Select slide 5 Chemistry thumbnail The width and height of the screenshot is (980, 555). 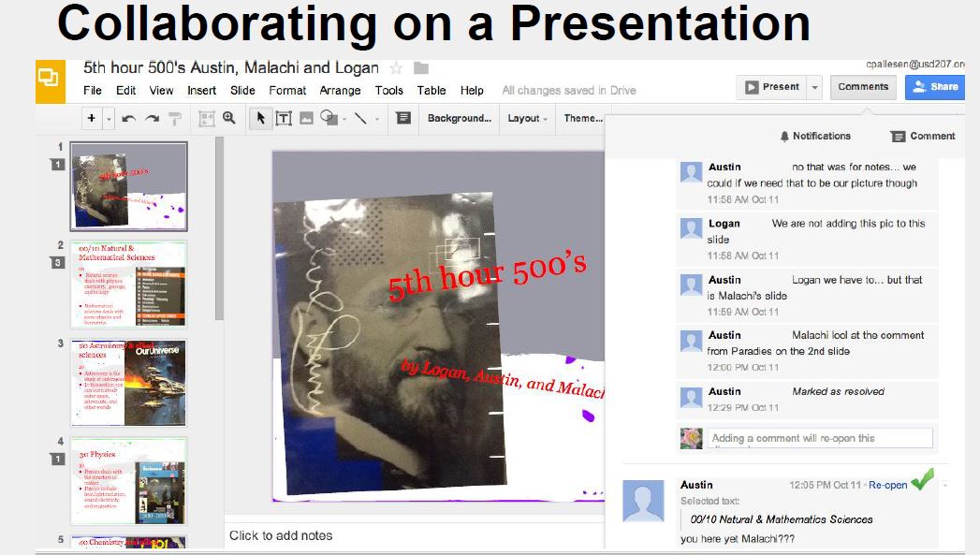129,542
